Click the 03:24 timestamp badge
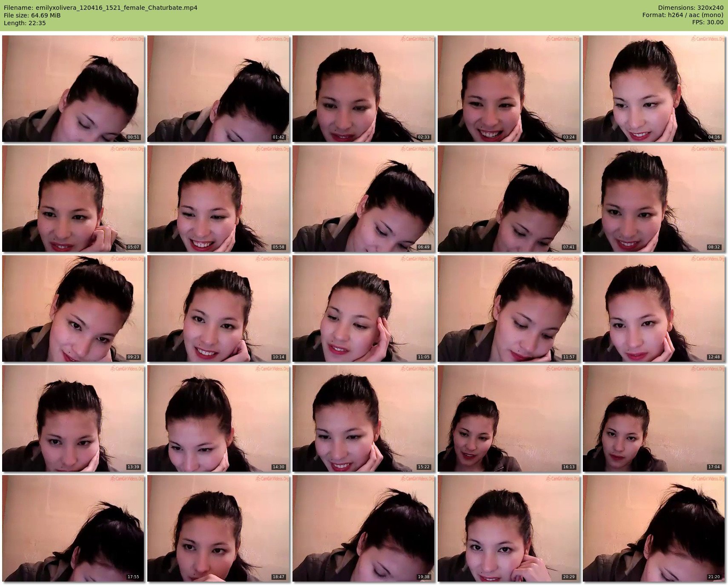728x585 pixels. [x=568, y=137]
